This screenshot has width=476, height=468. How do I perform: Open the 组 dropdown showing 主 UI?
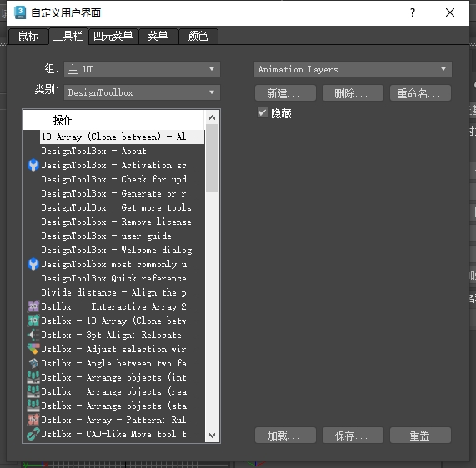tap(142, 69)
